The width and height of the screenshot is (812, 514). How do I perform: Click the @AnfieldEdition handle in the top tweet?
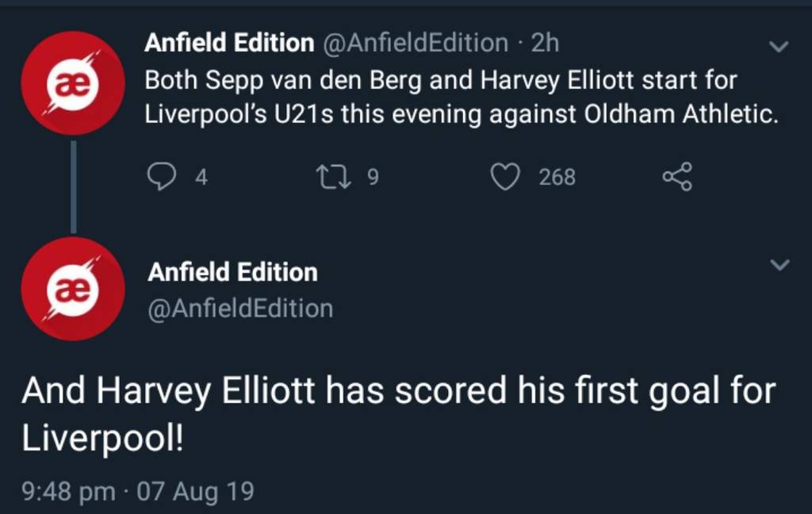click(x=415, y=43)
